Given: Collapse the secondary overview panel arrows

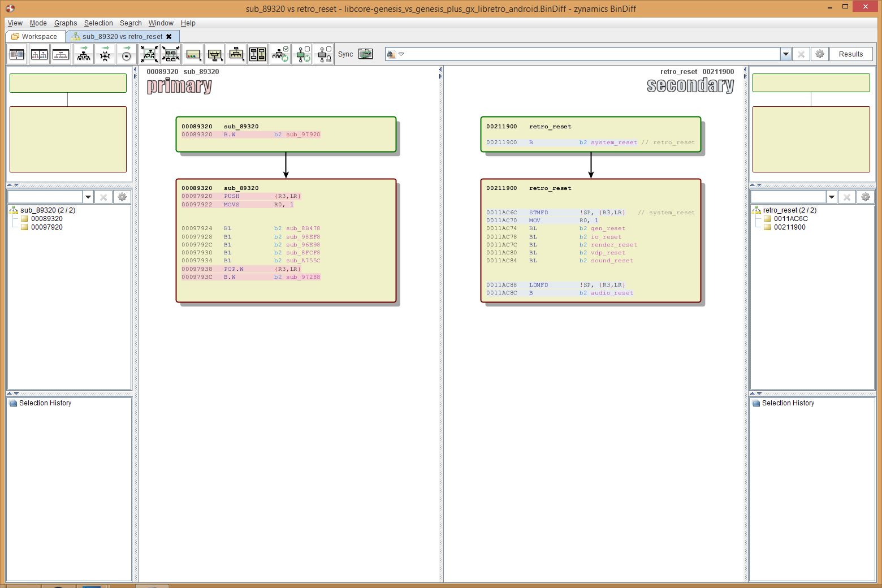Looking at the screenshot, I should (756, 185).
